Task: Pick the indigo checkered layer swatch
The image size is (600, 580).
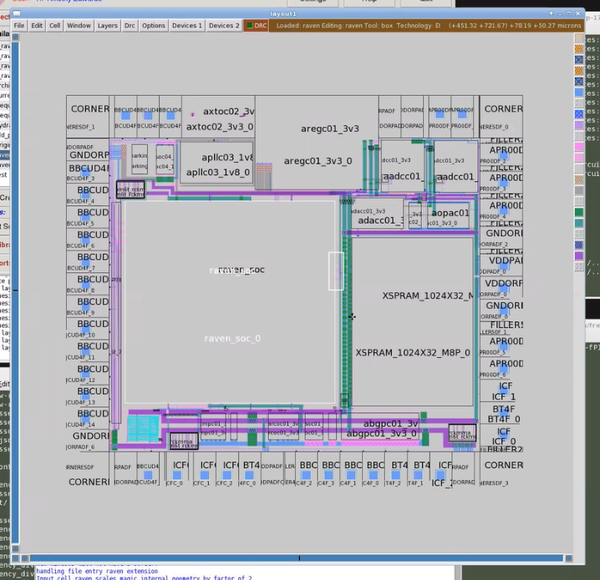Action: click(579, 245)
